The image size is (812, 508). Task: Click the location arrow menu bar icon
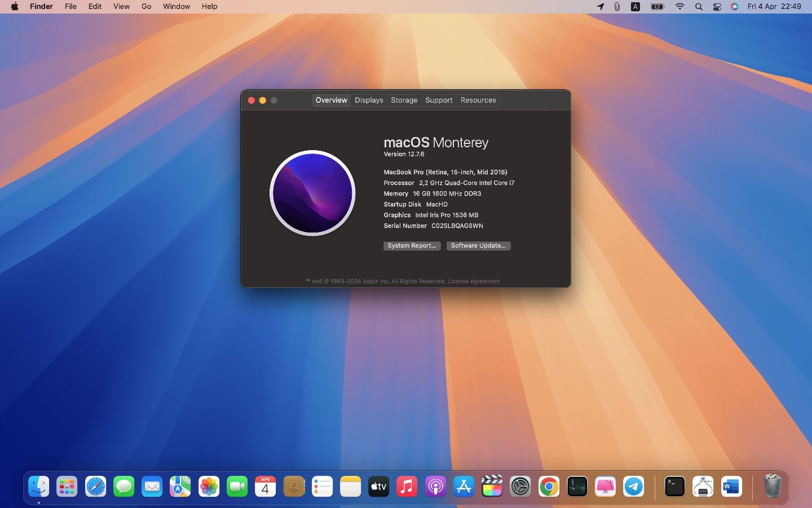point(601,6)
